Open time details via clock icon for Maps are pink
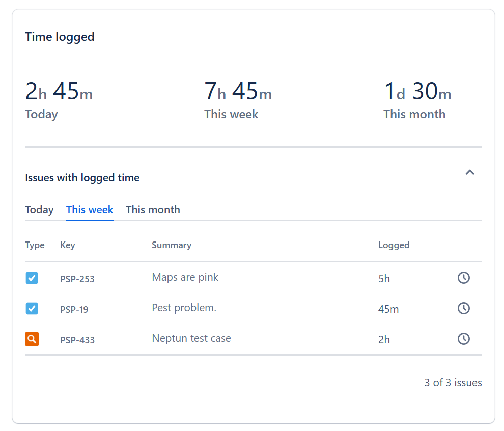504x431 pixels. tap(463, 278)
